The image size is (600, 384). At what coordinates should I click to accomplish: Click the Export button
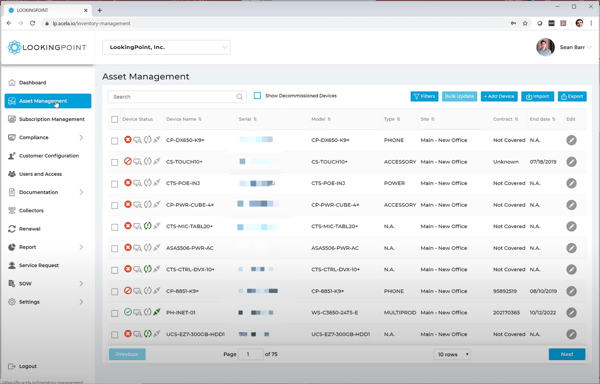(x=572, y=96)
